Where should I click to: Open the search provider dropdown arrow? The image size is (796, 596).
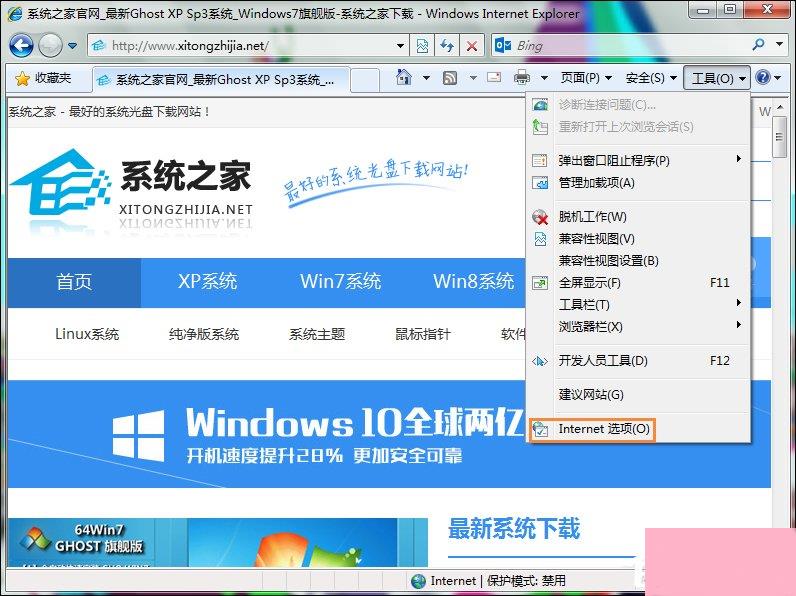pos(779,45)
